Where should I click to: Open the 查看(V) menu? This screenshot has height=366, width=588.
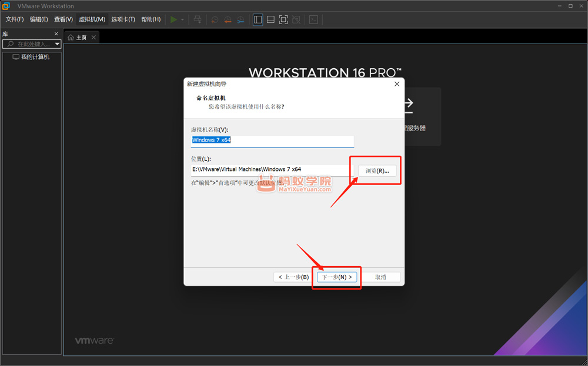(64, 19)
